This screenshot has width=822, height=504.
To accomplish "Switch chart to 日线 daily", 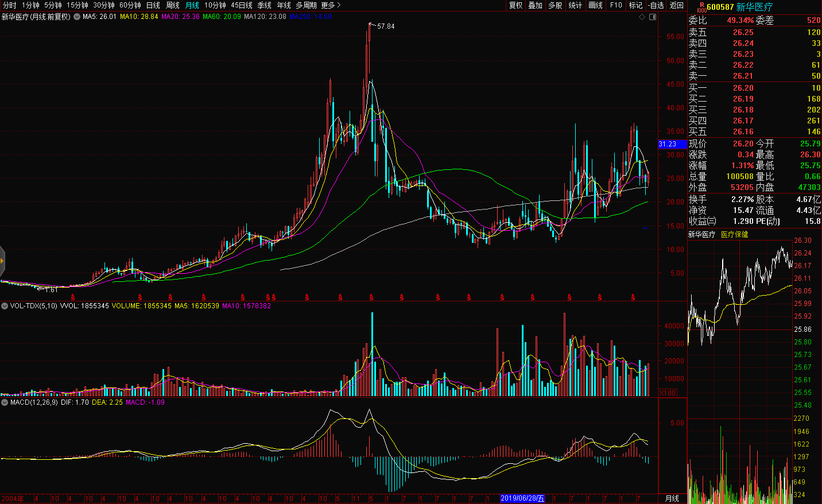I will (153, 5).
